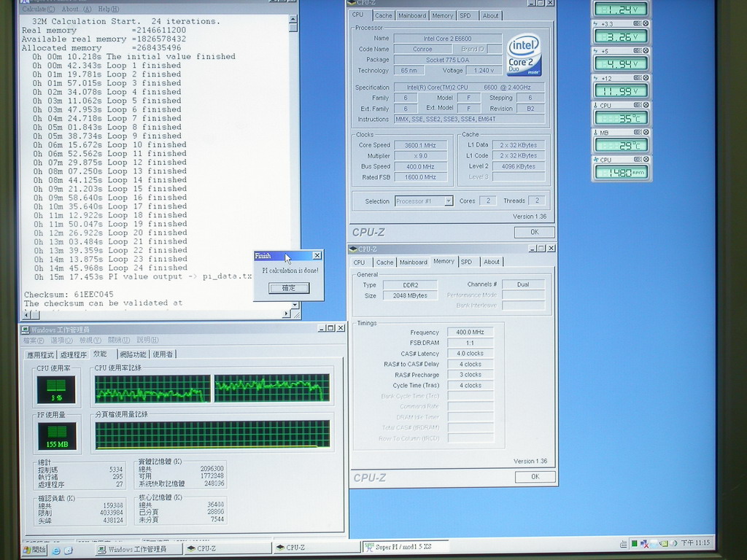Switch to the 處理程序 tab in Task Manager
747x560 pixels.
pos(74,355)
